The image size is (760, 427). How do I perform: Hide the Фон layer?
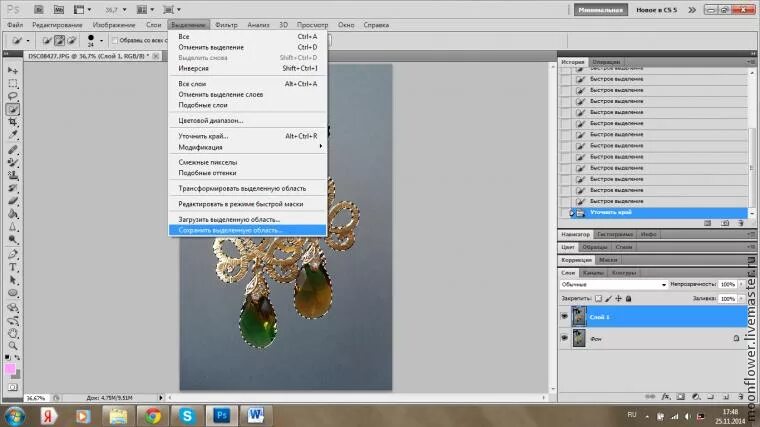click(x=564, y=338)
